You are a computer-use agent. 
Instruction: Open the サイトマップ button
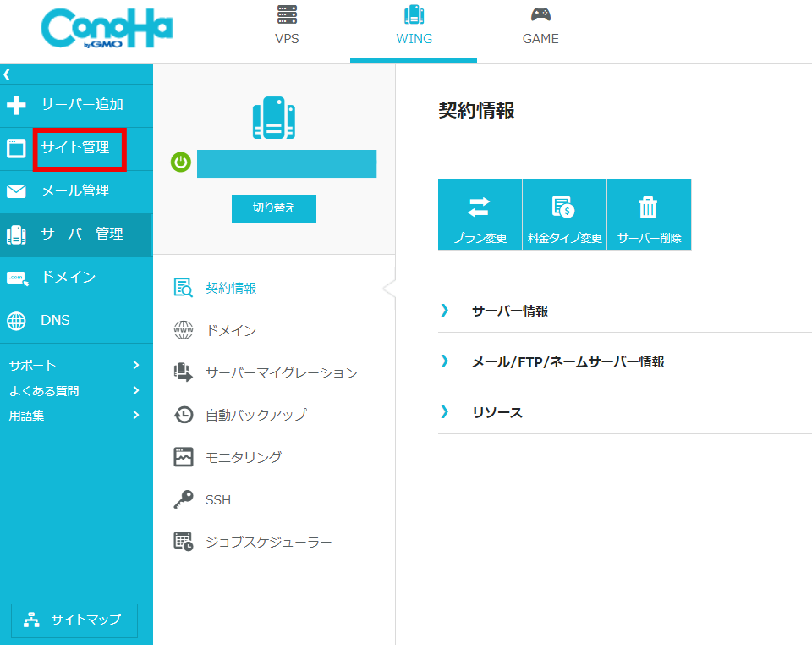(x=74, y=620)
